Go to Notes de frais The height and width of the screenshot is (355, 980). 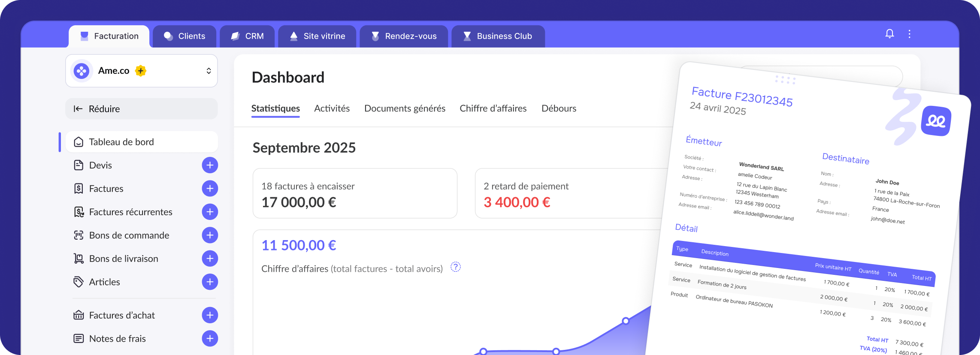pyautogui.click(x=117, y=338)
